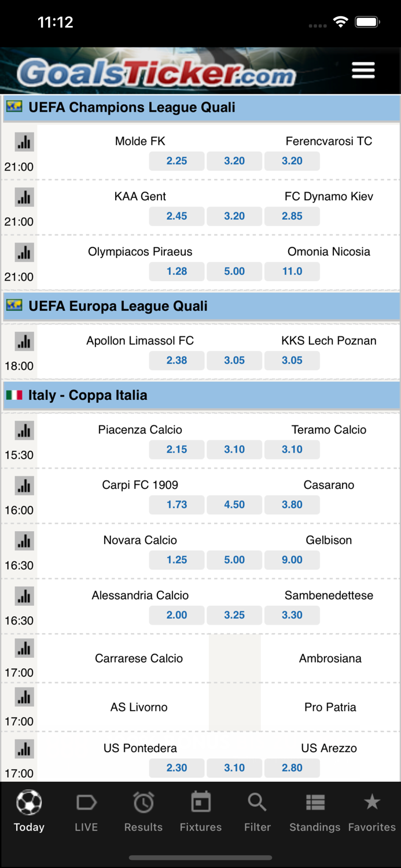This screenshot has height=868, width=401.
Task: Open the hamburger navigation menu
Action: [x=363, y=69]
